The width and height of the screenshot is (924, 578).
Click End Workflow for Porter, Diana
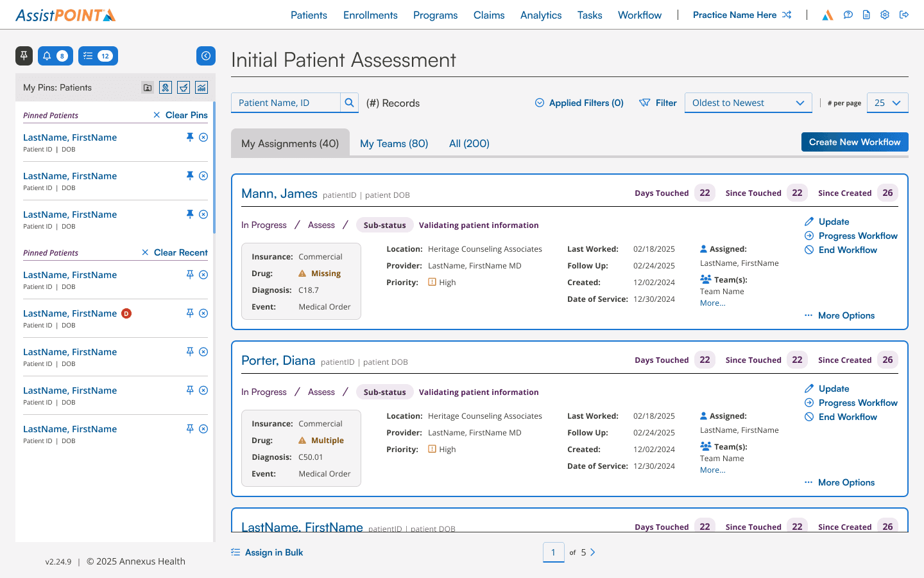pyautogui.click(x=841, y=417)
